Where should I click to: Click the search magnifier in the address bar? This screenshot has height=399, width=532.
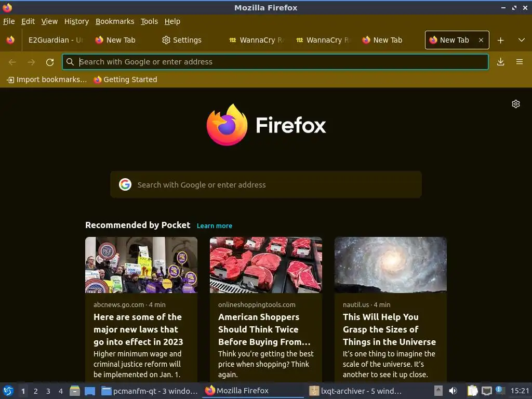[70, 62]
